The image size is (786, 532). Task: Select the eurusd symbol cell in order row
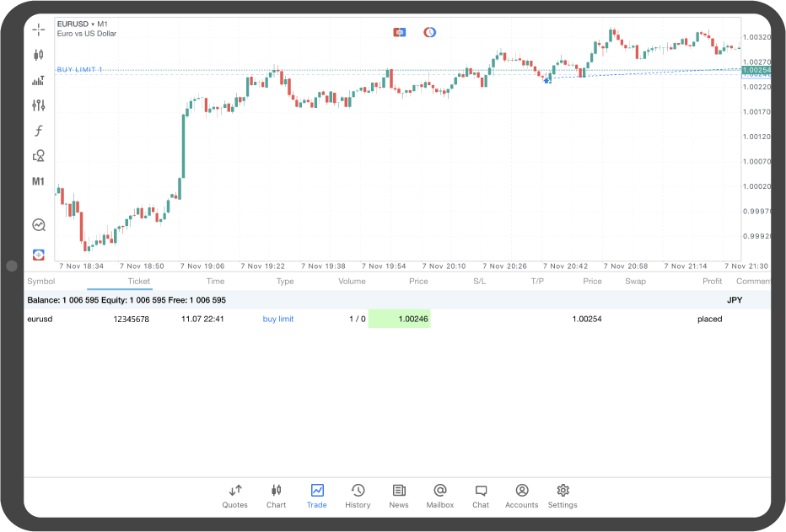pos(40,319)
